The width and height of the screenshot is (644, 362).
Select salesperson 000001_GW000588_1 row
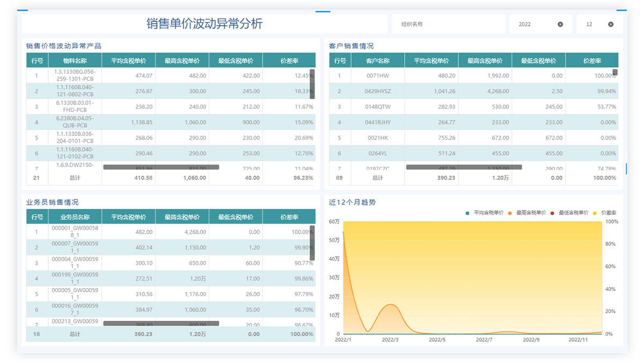tap(75, 232)
